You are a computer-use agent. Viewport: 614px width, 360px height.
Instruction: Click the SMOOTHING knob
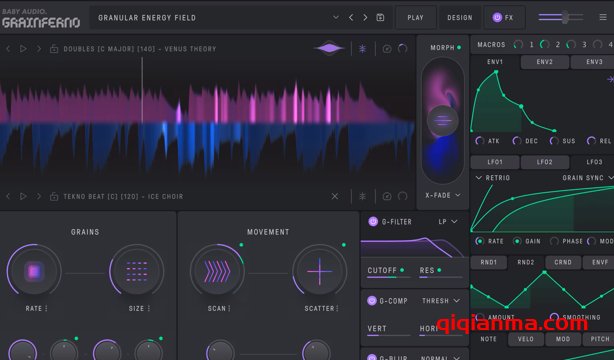click(x=554, y=317)
